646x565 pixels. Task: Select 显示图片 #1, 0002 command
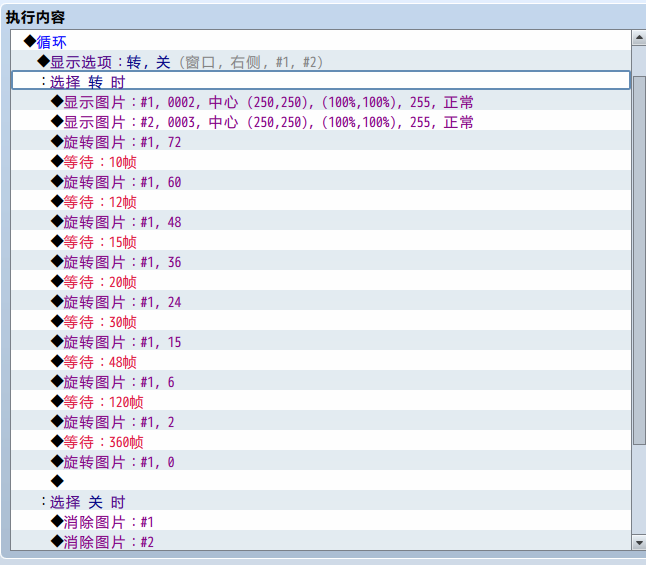321,101
